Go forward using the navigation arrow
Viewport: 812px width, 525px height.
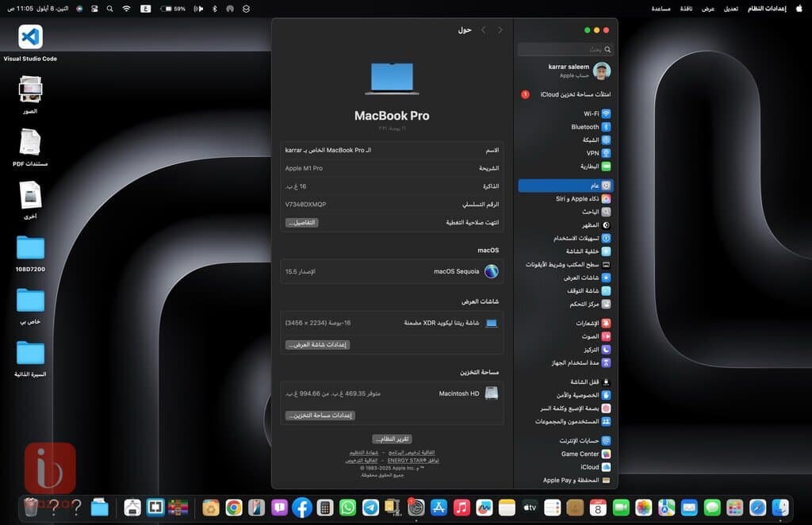pyautogui.click(x=484, y=30)
